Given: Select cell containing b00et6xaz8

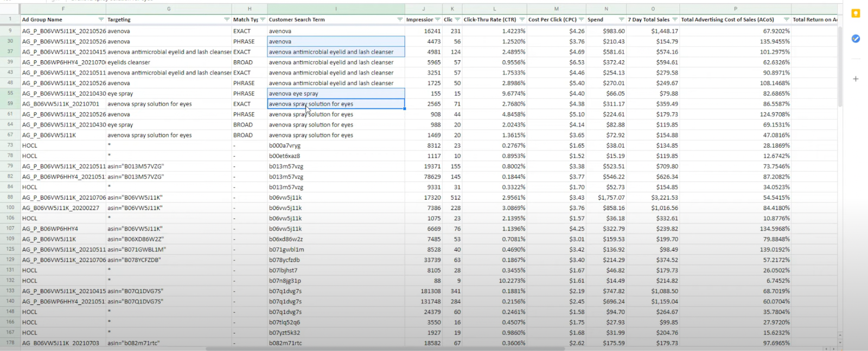Looking at the screenshot, I should coord(336,156).
